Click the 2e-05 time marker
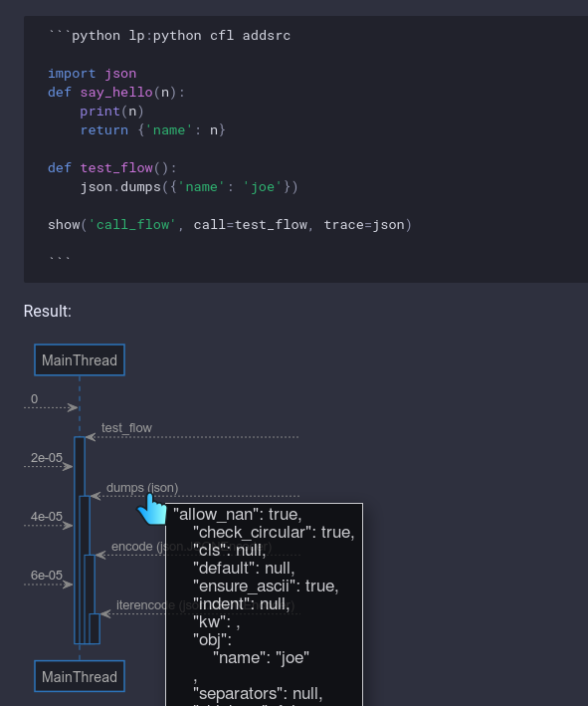Screen dimensions: 588x706 point(47,457)
